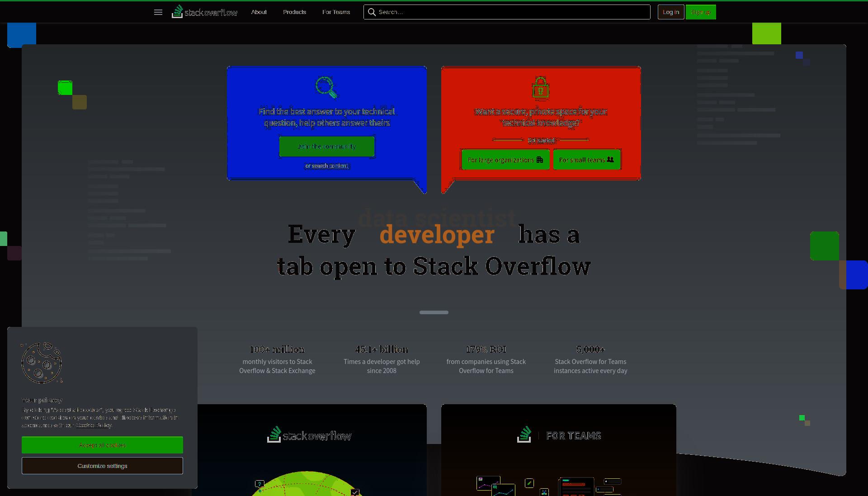Open the For Teams menu item
The image size is (868, 496).
(336, 12)
